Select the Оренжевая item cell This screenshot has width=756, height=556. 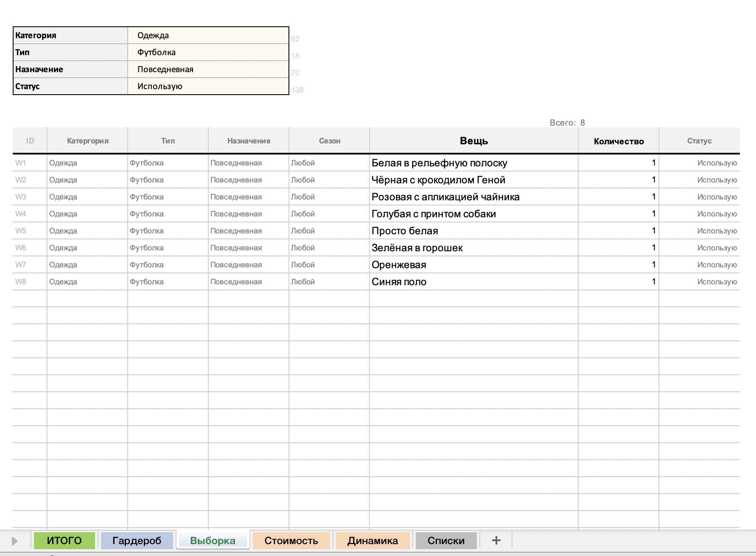tap(473, 265)
